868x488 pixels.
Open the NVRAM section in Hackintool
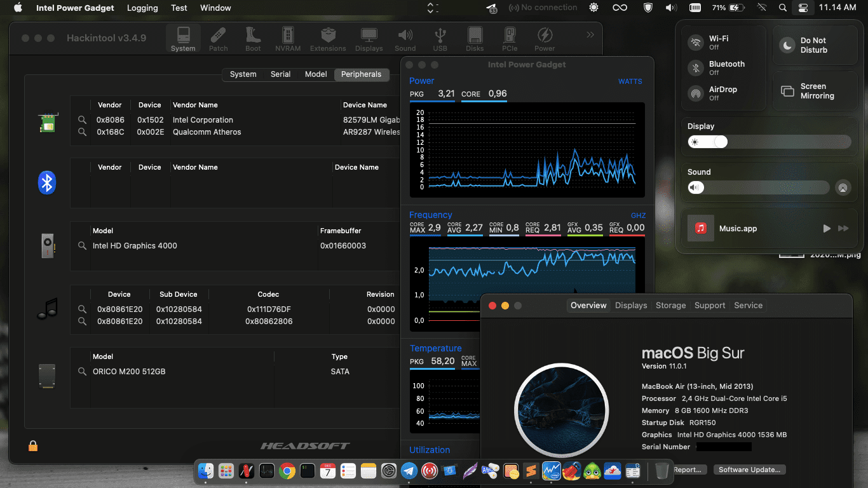click(x=288, y=39)
